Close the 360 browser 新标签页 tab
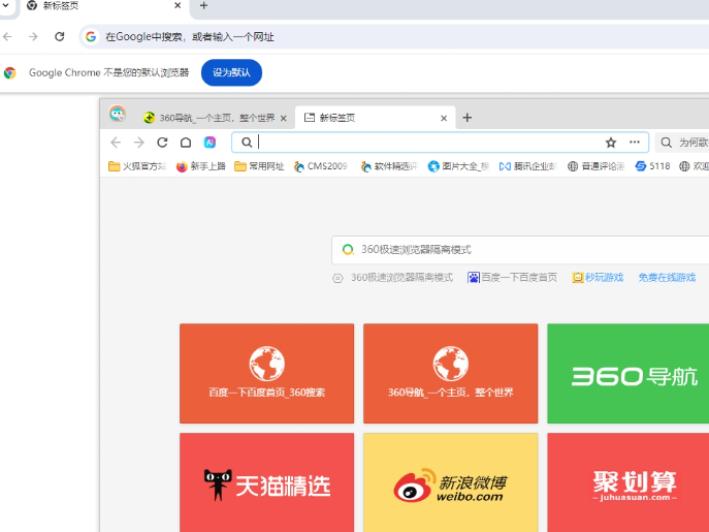The image size is (709, 532). (x=444, y=118)
